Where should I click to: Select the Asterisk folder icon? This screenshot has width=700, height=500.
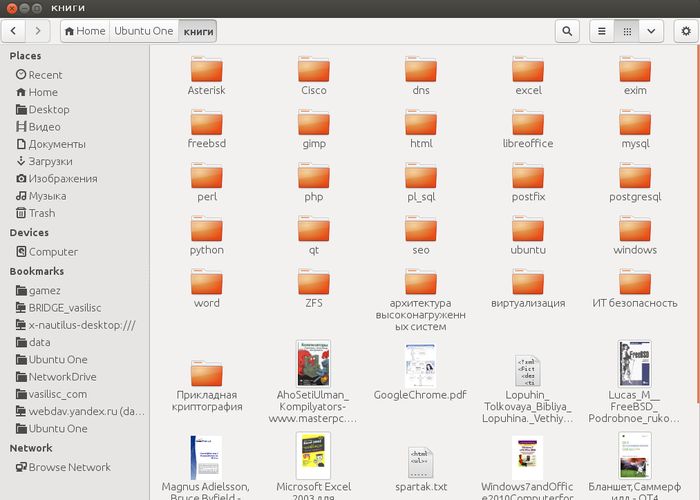206,70
